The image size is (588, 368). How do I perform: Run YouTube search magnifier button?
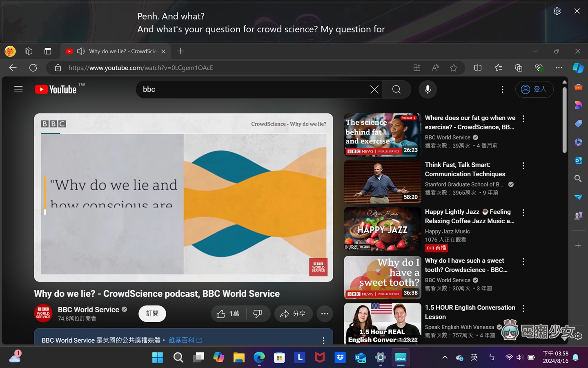[x=396, y=89]
